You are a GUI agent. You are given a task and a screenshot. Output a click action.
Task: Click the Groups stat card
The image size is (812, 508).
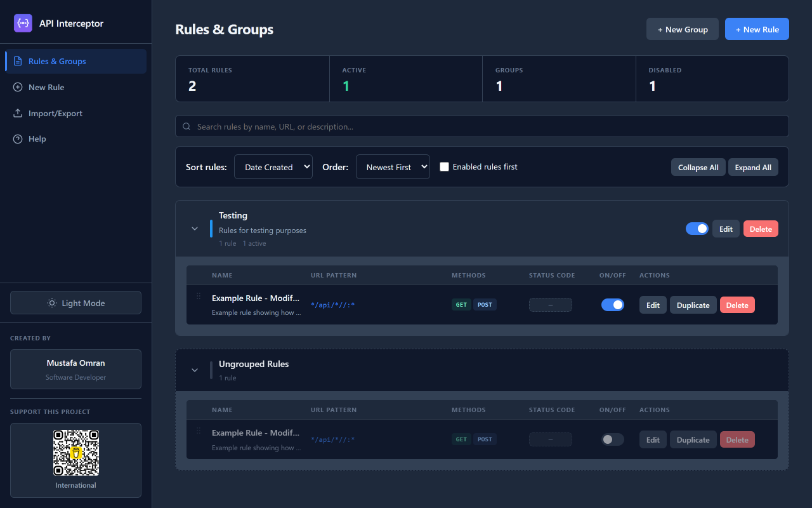(559, 79)
